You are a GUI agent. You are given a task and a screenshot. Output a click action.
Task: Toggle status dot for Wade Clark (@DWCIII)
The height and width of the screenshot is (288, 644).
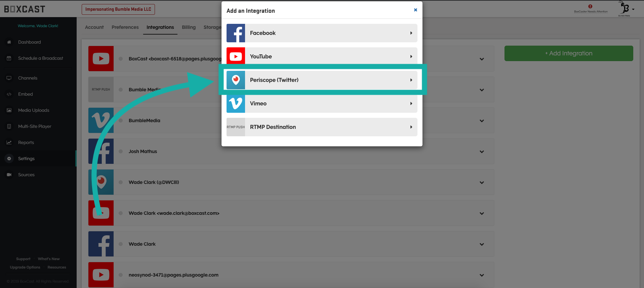pyautogui.click(x=121, y=182)
